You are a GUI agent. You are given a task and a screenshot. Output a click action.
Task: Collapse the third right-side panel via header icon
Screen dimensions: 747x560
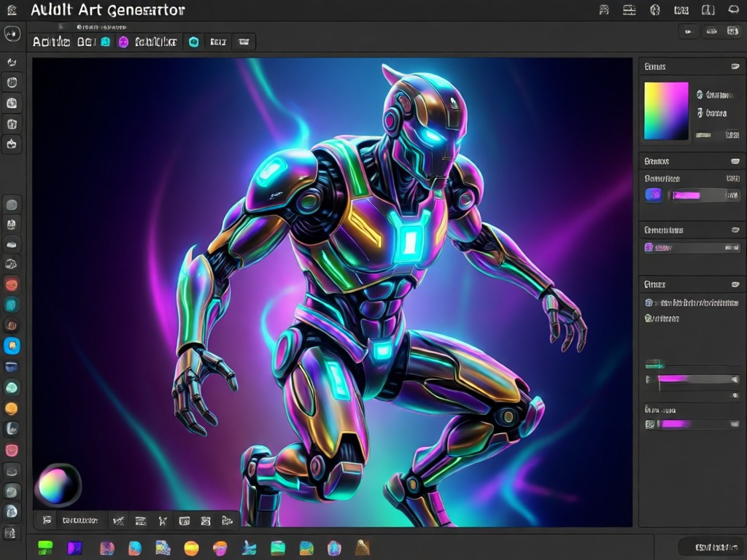(735, 230)
